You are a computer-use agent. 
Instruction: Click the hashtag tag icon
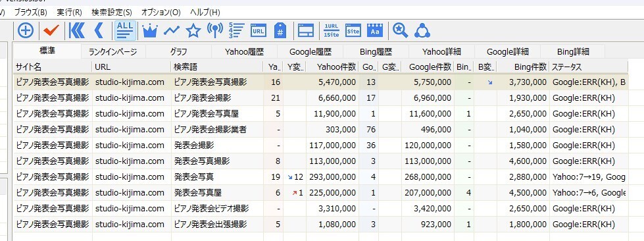(280, 30)
